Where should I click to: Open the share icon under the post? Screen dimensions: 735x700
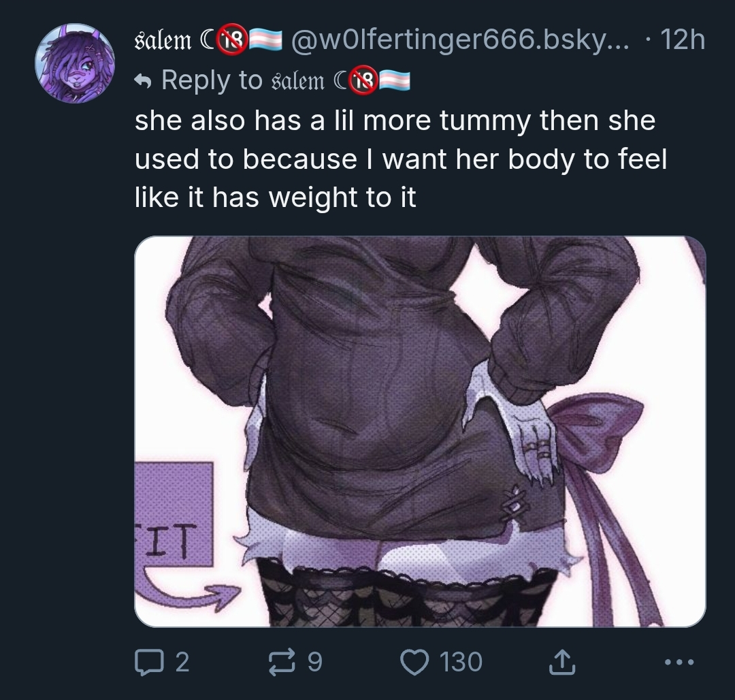(x=561, y=662)
